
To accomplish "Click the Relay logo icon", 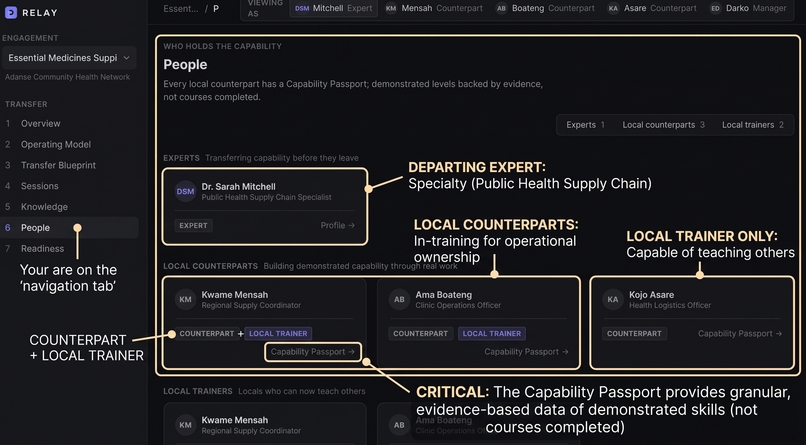I will [x=11, y=12].
